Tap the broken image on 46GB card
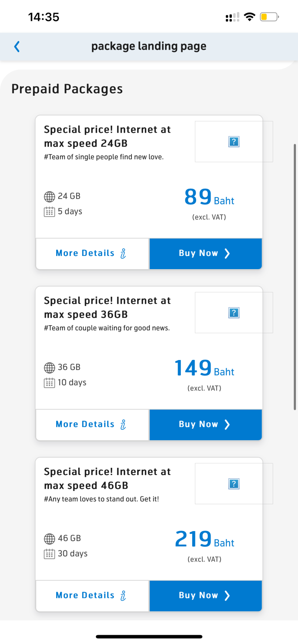 point(234,484)
